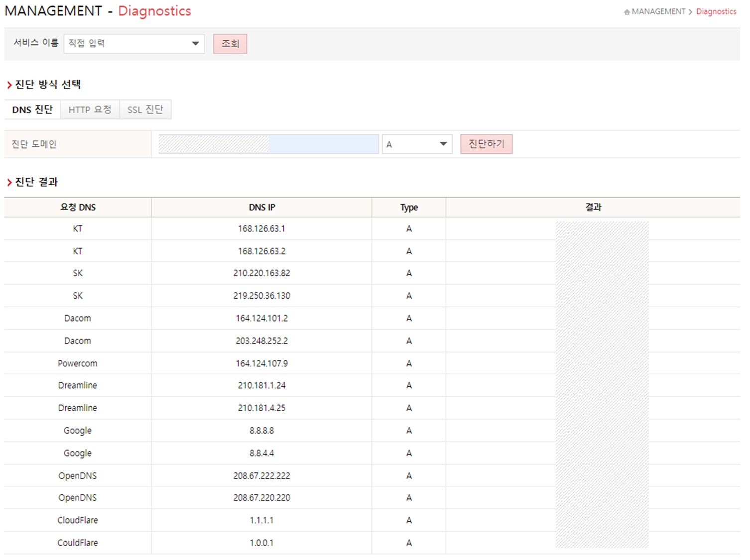
Task: Click the Type column header
Action: point(409,208)
